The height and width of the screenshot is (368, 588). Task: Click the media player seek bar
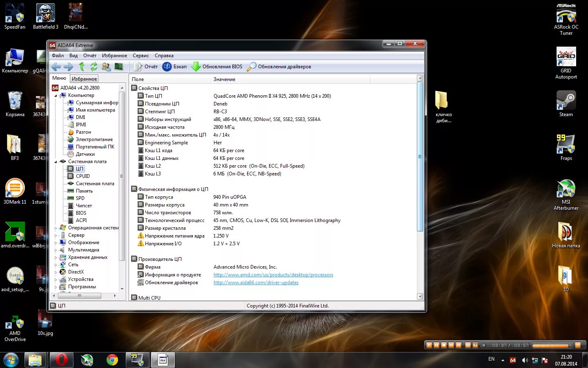551,345
